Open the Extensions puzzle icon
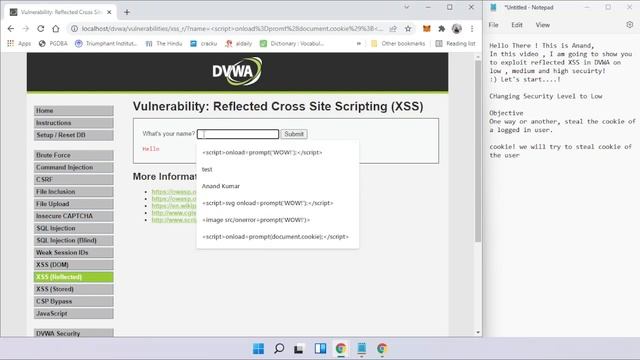The height and width of the screenshot is (360, 640). click(442, 29)
